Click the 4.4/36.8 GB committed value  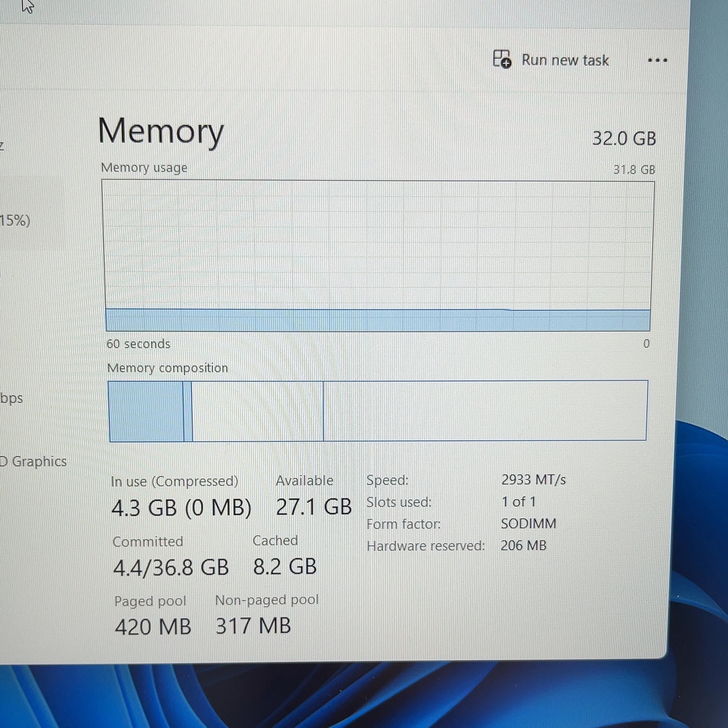[x=171, y=568]
